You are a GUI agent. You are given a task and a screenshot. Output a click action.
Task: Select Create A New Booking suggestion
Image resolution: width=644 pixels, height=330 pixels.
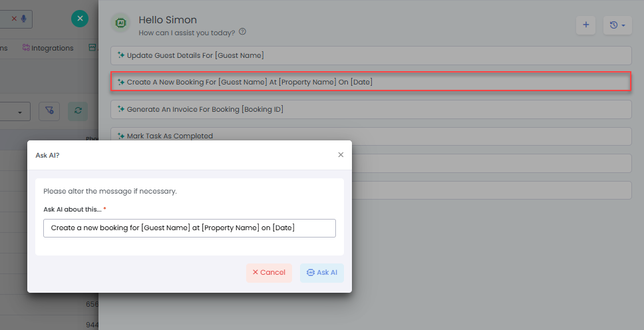tap(371, 82)
